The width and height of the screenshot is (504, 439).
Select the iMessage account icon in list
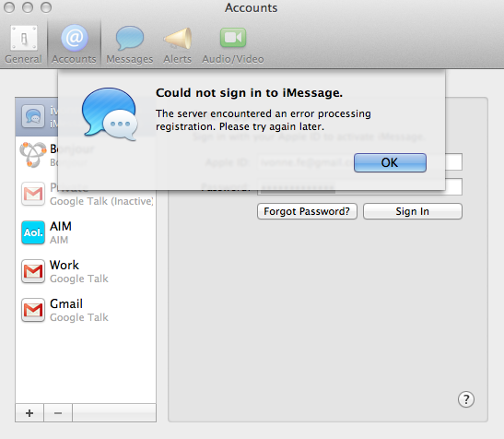coord(33,116)
